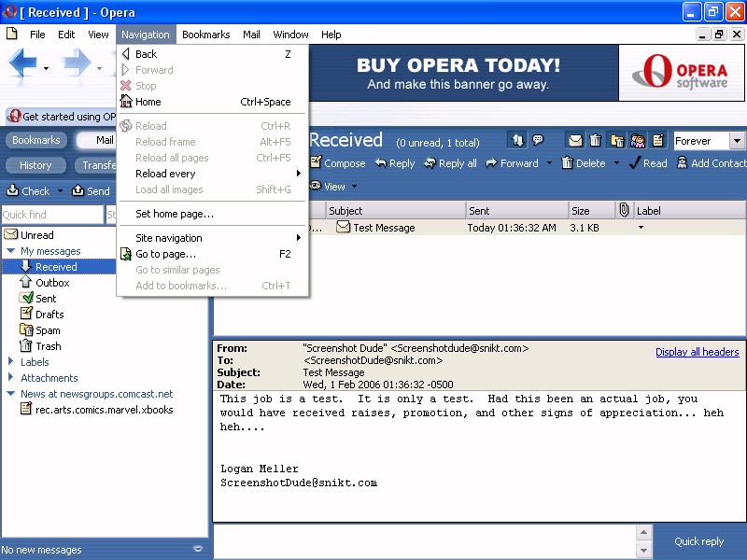
Task: Open the Site navigation submenu
Action: [213, 238]
